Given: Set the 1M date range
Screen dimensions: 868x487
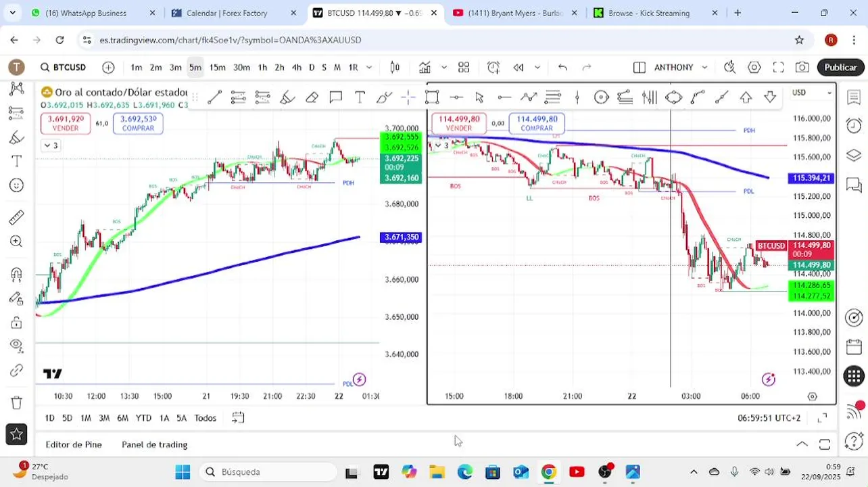Looking at the screenshot, I should pos(86,418).
